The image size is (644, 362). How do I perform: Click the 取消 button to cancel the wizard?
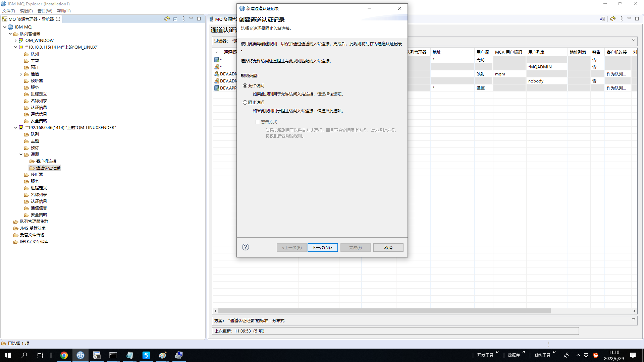point(388,247)
